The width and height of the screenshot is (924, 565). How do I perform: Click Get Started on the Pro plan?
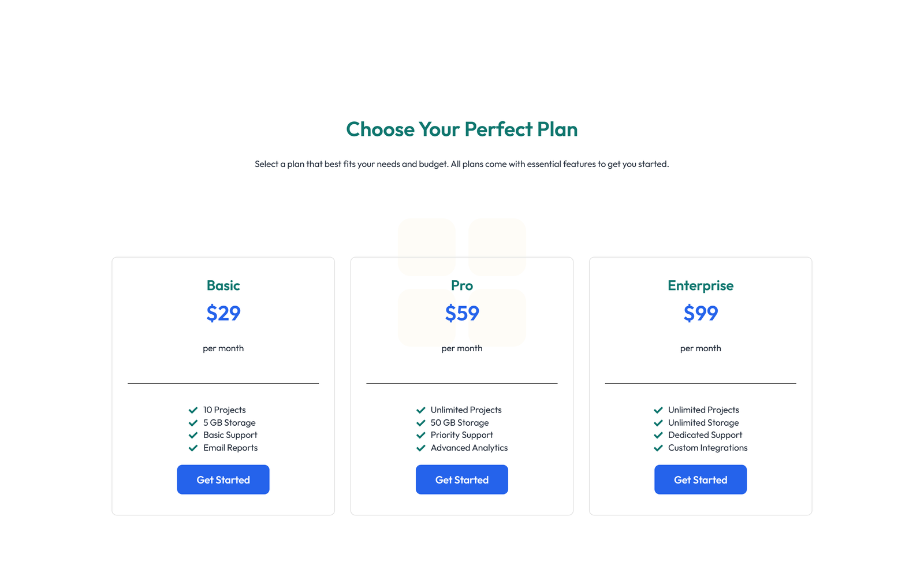[x=461, y=479]
